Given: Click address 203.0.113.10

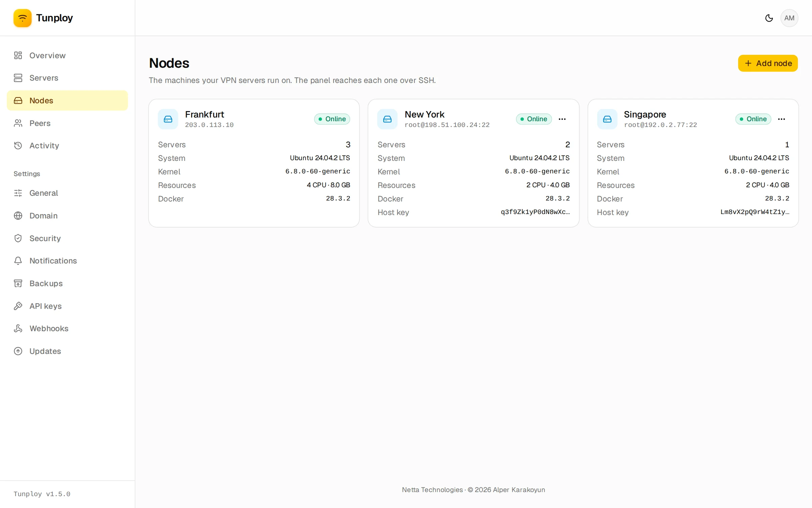Looking at the screenshot, I should pyautogui.click(x=209, y=125).
